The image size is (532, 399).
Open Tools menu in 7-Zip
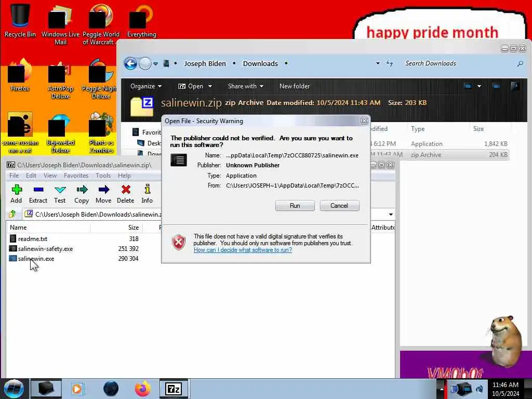point(103,176)
